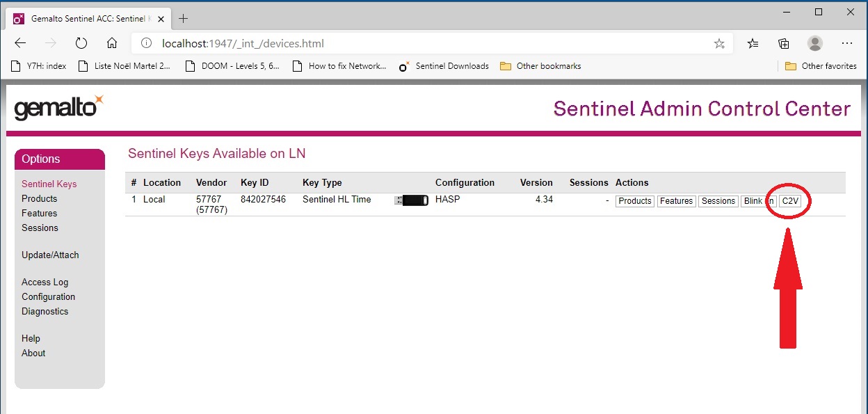Open a new browser tab
This screenshot has width=868, height=414.
pyautogui.click(x=184, y=18)
